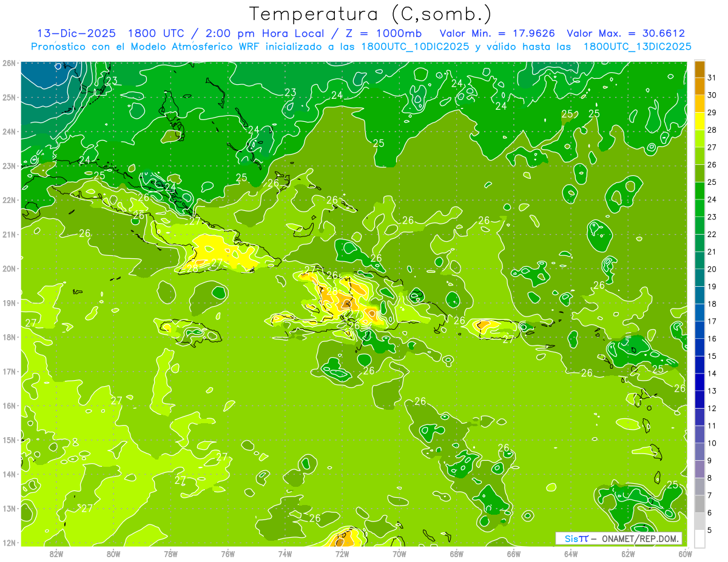Click the 76W longitude axis label
This screenshot has height=562, width=728.
(x=227, y=554)
